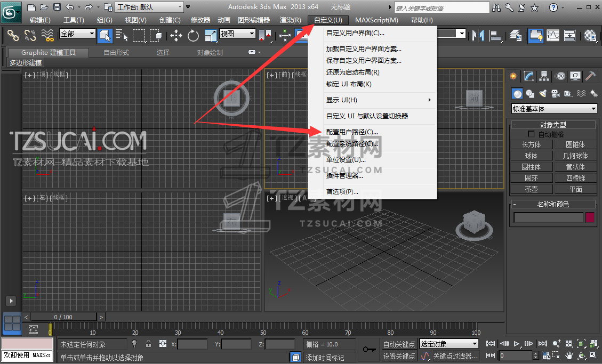The width and height of the screenshot is (602, 364).
Task: Open the Layer Manager
Action: coord(516,36)
